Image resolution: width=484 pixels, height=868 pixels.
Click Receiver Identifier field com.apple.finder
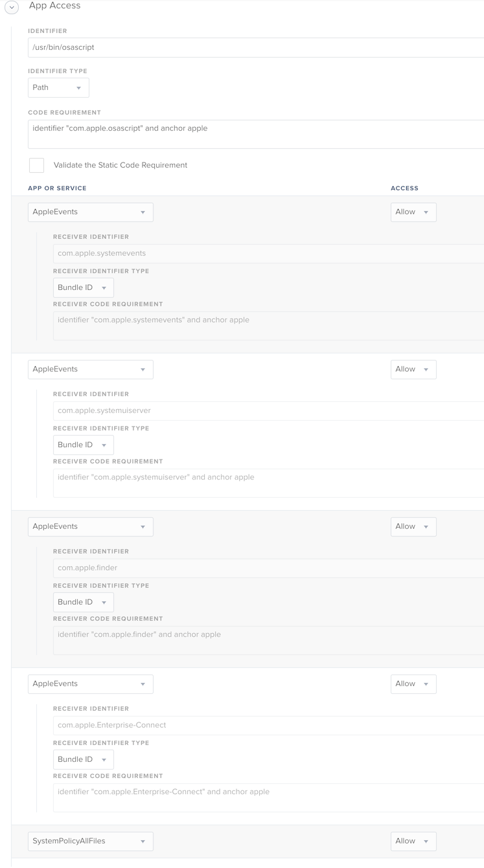pyautogui.click(x=268, y=568)
